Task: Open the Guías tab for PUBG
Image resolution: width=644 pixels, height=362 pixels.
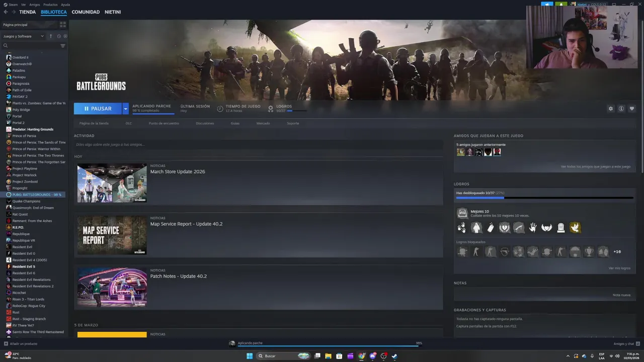Action: [x=235, y=123]
